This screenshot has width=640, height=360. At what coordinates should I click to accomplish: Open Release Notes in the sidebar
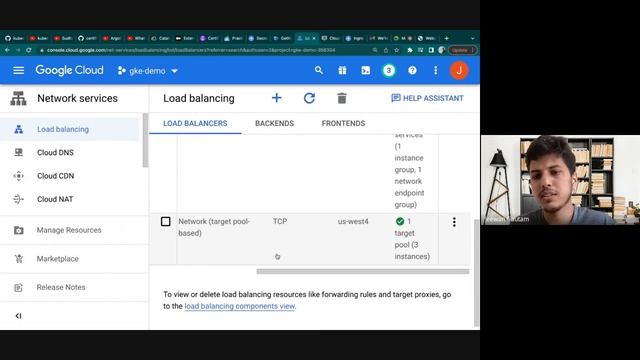[61, 287]
